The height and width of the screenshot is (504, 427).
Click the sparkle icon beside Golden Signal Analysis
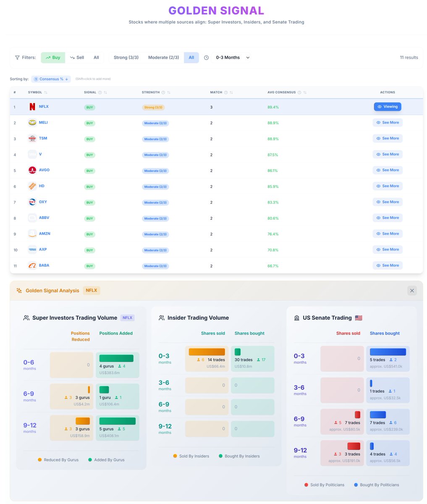pyautogui.click(x=19, y=291)
